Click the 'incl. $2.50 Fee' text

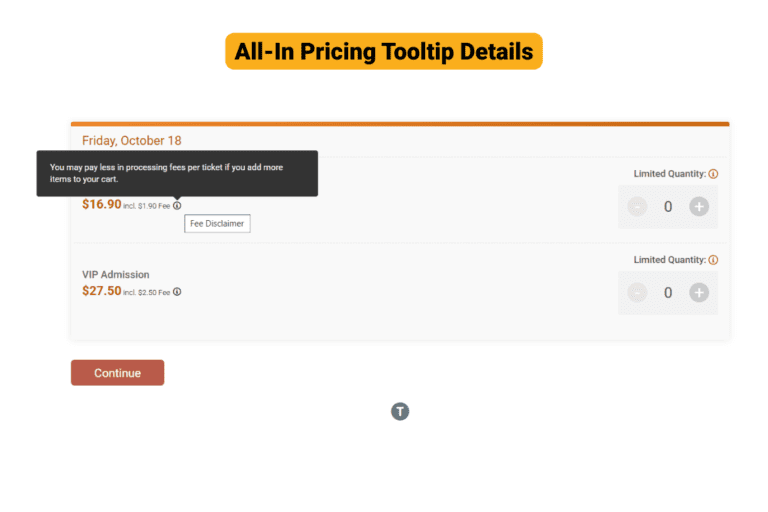(146, 293)
